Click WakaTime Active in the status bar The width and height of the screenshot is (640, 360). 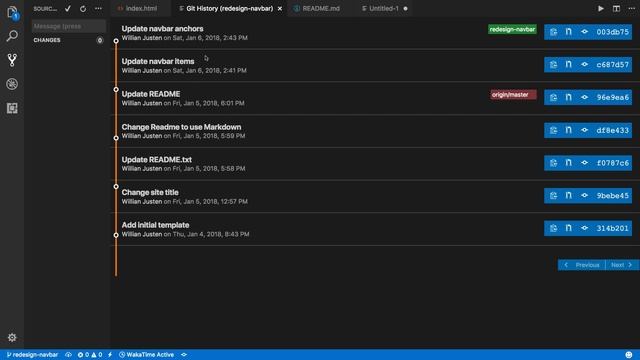coord(147,355)
